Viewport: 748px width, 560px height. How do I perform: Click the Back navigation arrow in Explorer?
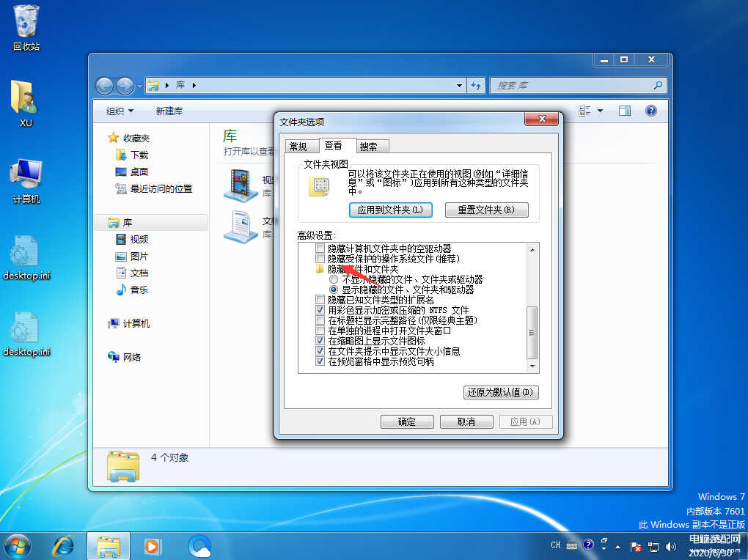[104, 86]
